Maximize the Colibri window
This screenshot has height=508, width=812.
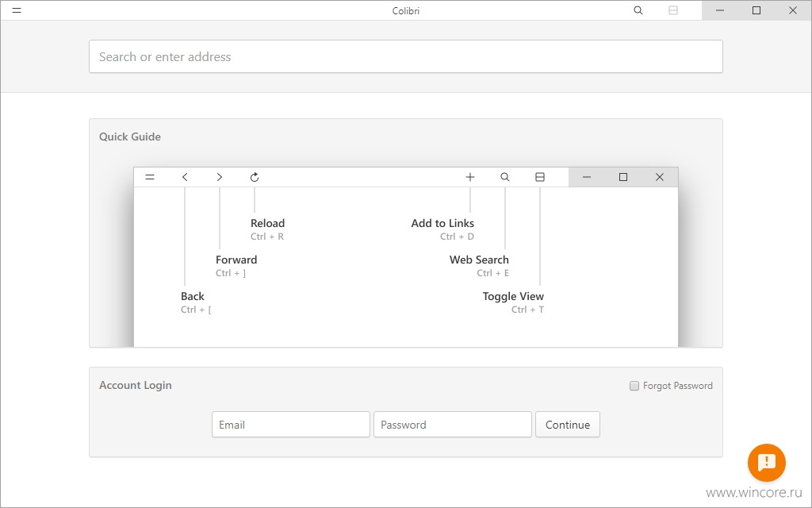756,10
